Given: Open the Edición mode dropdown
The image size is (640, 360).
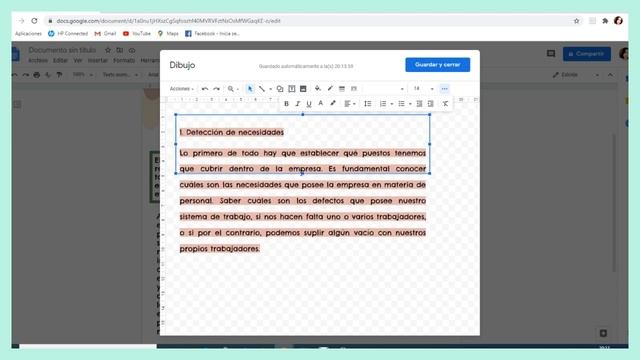Looking at the screenshot, I should point(576,75).
